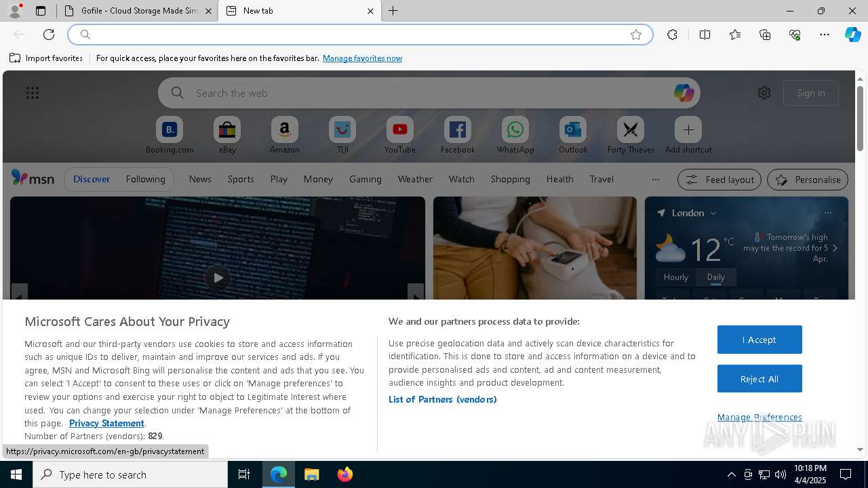Open the tab actions menu icon

click(41, 11)
